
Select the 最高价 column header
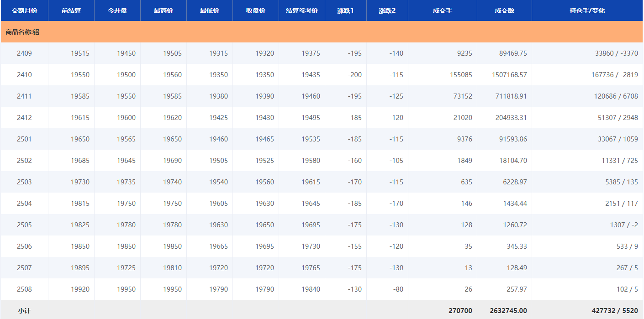point(164,10)
